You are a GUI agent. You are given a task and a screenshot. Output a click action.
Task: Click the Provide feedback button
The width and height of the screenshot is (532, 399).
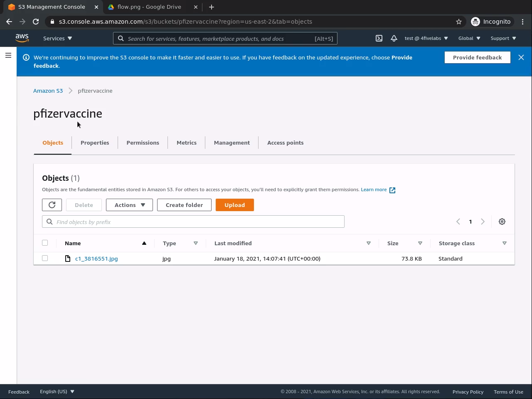477,57
